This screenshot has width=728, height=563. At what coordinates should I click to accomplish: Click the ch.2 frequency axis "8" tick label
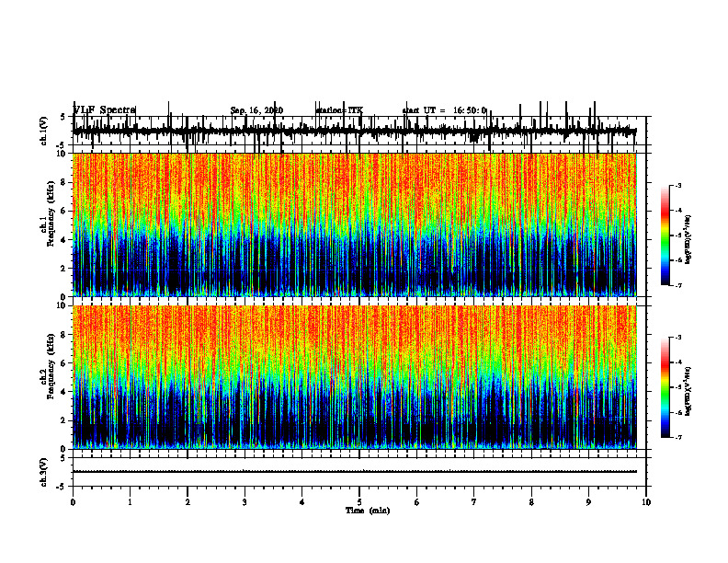point(64,335)
